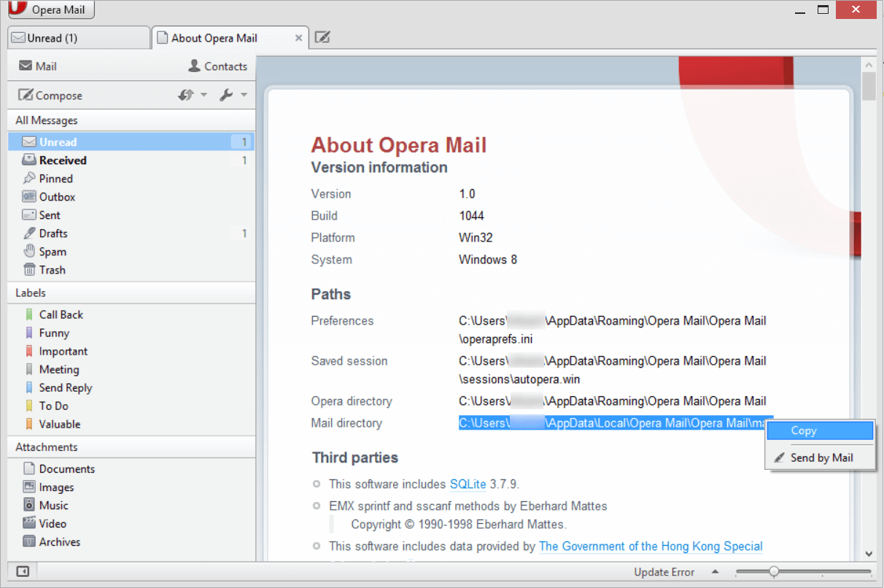Click the Archives icon
884x588 pixels.
tap(29, 541)
